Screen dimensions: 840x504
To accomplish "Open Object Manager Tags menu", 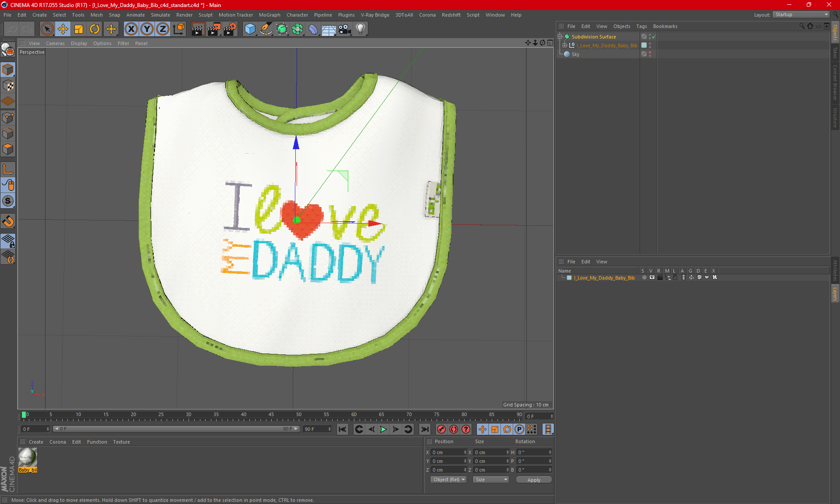I will 641,26.
